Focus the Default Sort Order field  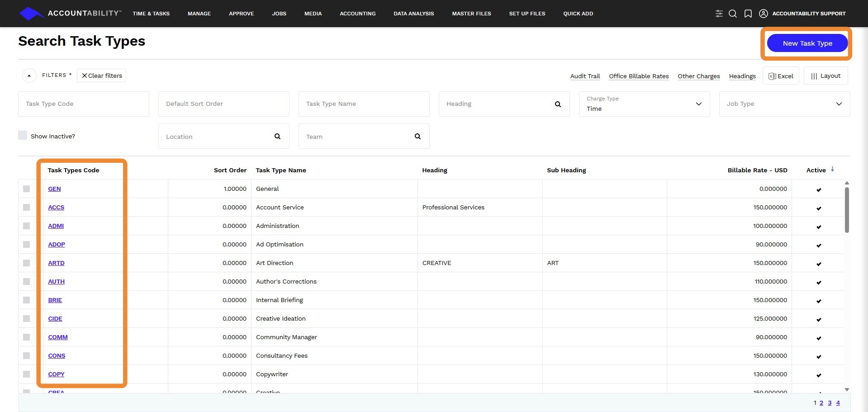[x=224, y=104]
